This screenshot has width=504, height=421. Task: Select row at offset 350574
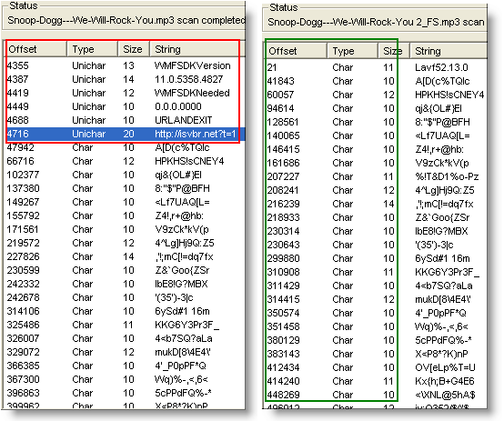(376, 313)
